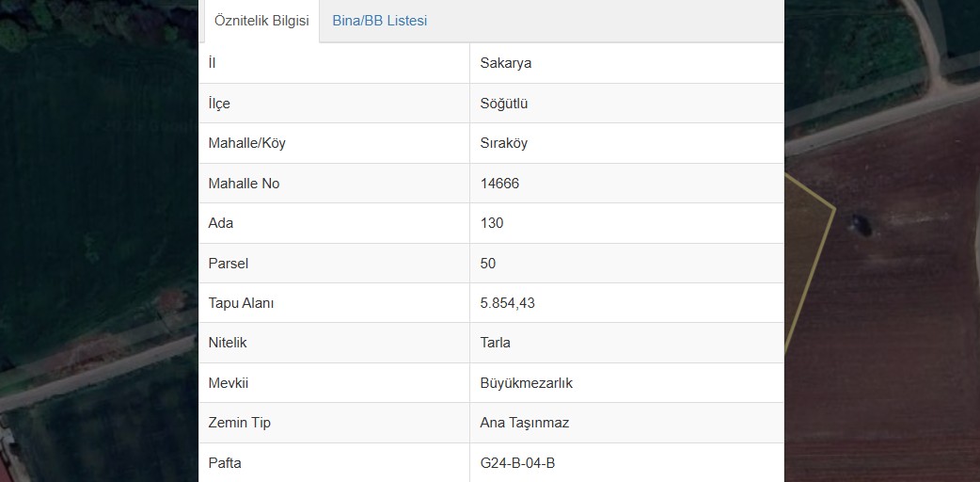The width and height of the screenshot is (980, 482).
Task: Switch to the Bina/BB Listesi tab
Action: [x=379, y=21]
